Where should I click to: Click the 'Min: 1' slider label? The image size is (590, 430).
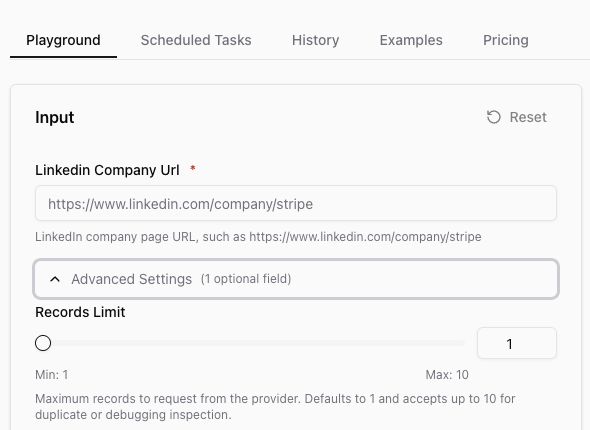point(52,375)
